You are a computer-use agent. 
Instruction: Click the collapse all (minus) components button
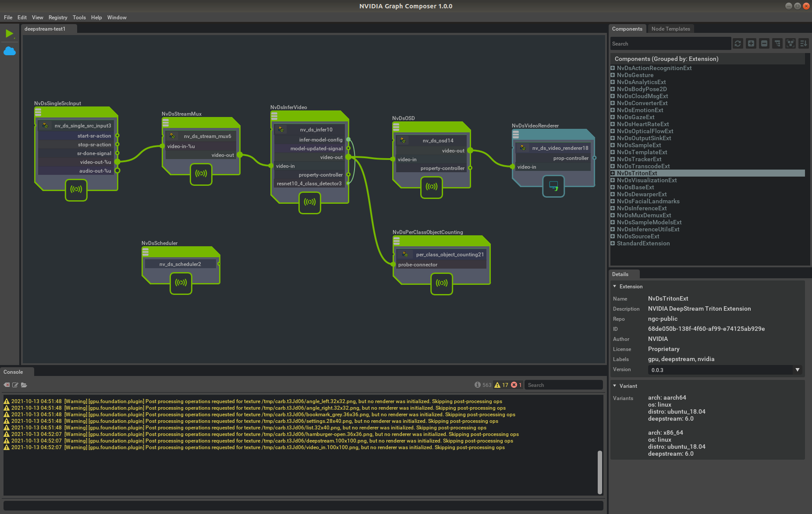click(764, 43)
